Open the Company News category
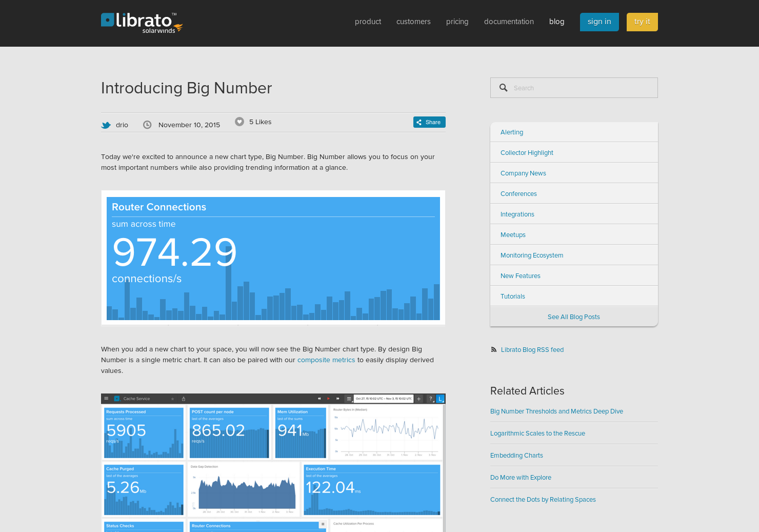Image resolution: width=759 pixels, height=532 pixels. [574, 173]
